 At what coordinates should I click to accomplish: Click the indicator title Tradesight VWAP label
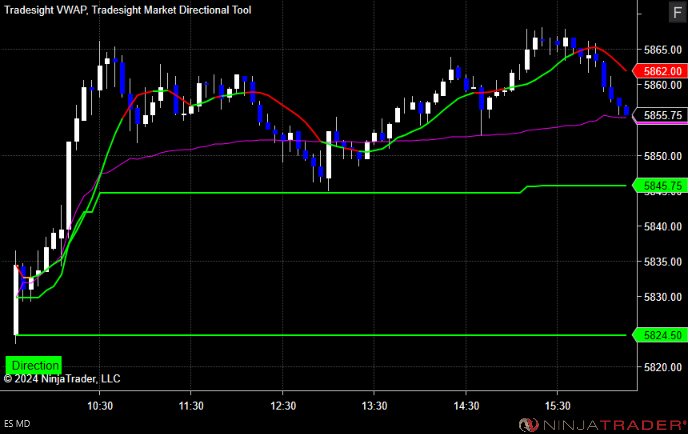pos(45,10)
